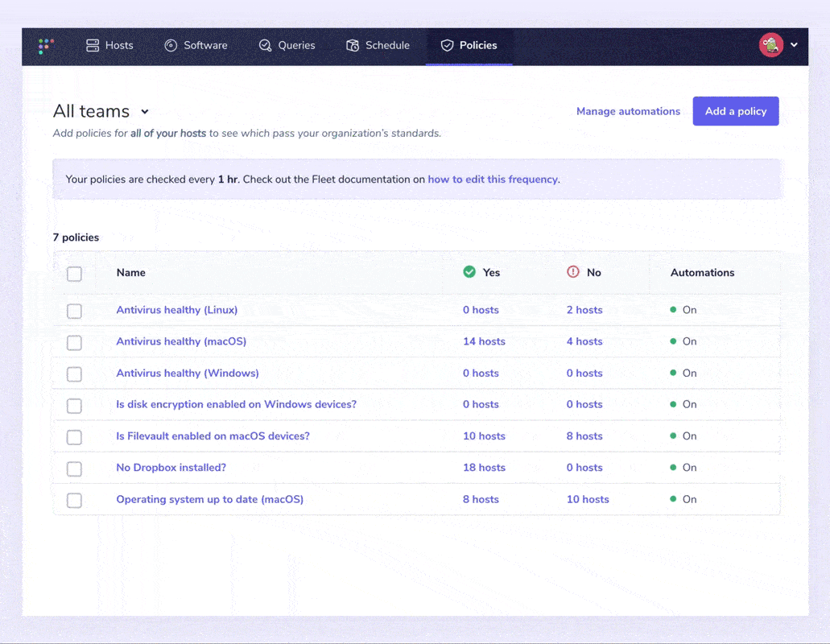Click 0 hosts failing Windows disk encryption policy

pos(584,404)
